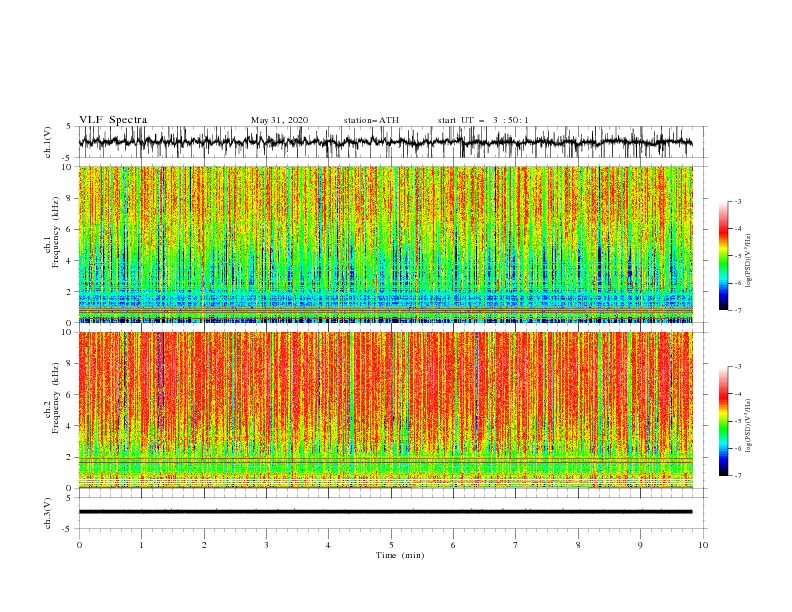Image resolution: width=792 pixels, height=612 pixels.
Task: Click the 2 kHz tick on ch.1 frequency axis
Action: click(x=71, y=292)
